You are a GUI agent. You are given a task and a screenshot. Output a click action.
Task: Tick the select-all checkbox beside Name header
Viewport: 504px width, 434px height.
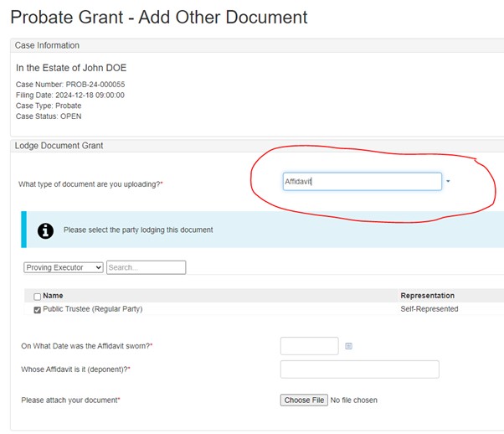tap(37, 297)
